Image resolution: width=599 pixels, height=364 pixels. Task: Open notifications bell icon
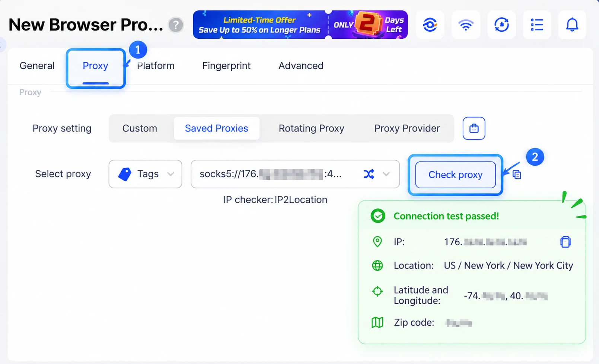572,25
